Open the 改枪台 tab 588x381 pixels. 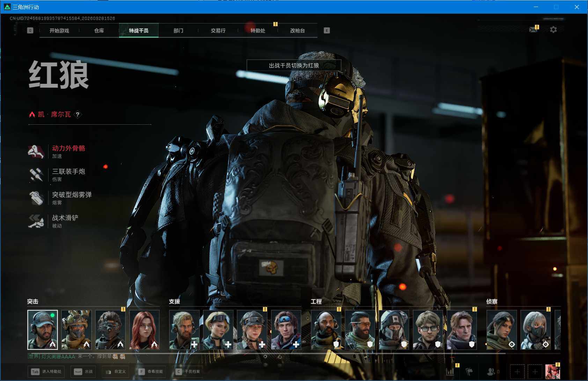pyautogui.click(x=297, y=30)
